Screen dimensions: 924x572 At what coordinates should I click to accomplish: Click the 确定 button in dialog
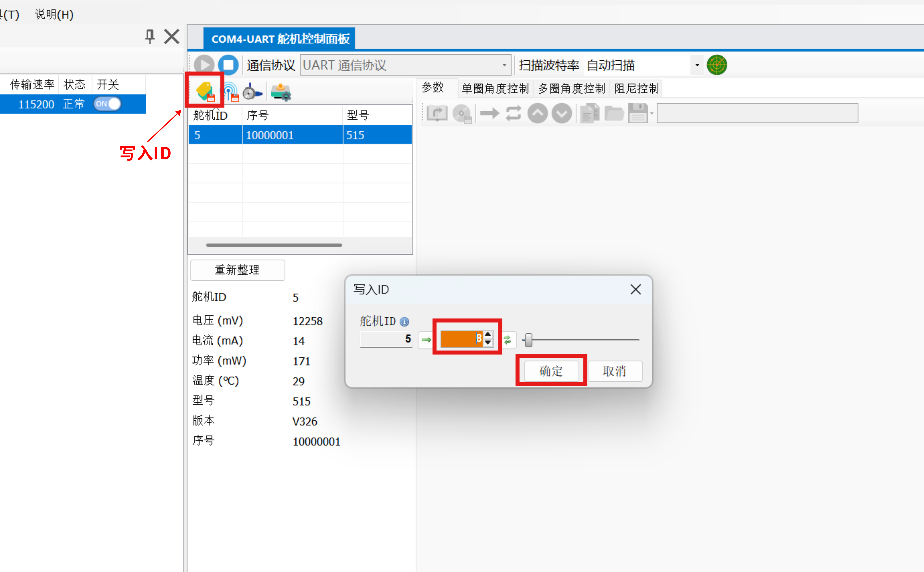tap(551, 371)
